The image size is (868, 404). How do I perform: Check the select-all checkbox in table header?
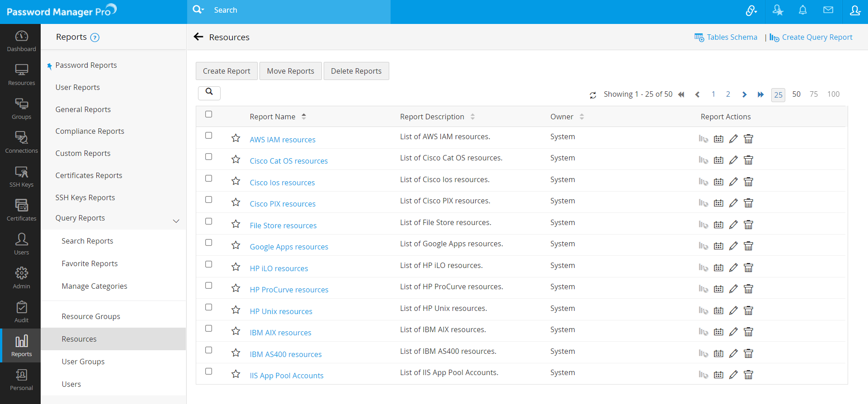(x=208, y=114)
